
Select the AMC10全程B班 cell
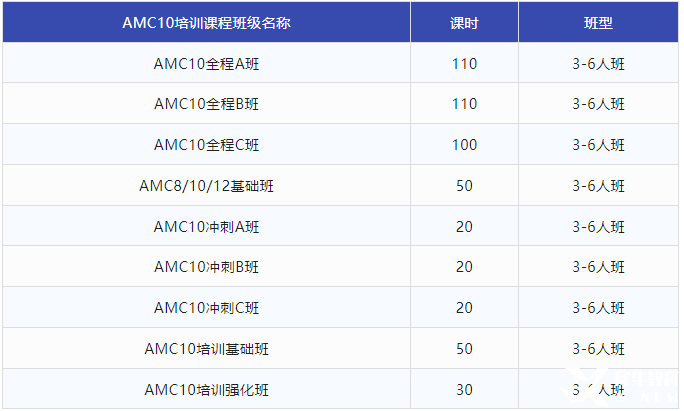[x=206, y=104]
